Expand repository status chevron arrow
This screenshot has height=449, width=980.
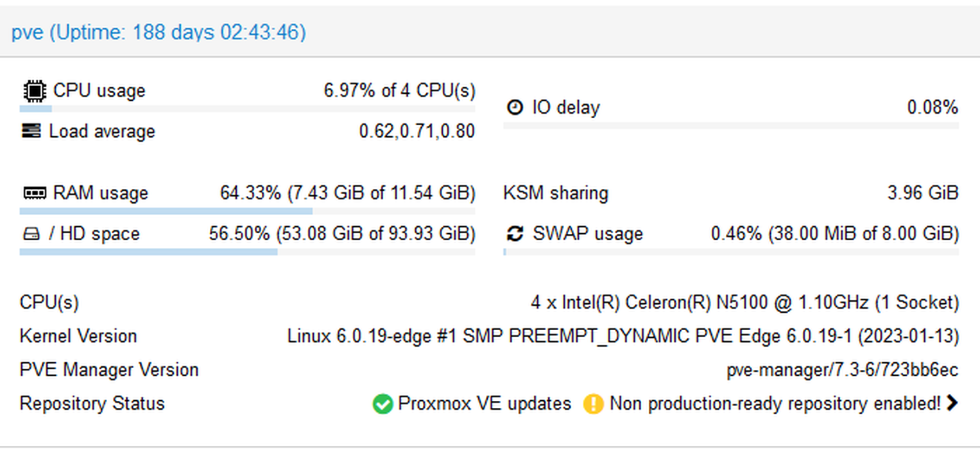pyautogui.click(x=952, y=403)
